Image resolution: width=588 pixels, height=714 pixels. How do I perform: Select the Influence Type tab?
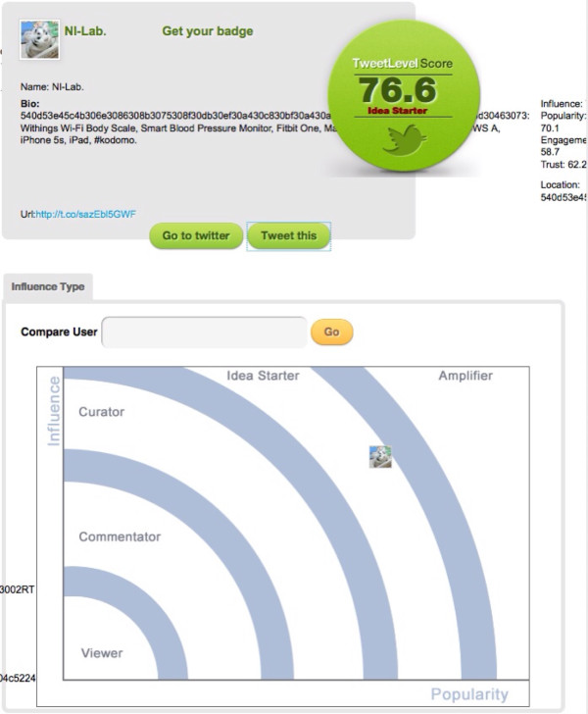tap(48, 286)
